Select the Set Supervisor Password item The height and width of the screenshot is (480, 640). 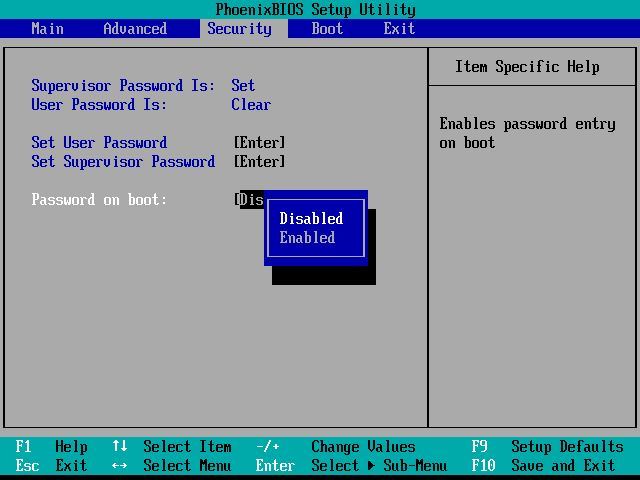coord(123,162)
